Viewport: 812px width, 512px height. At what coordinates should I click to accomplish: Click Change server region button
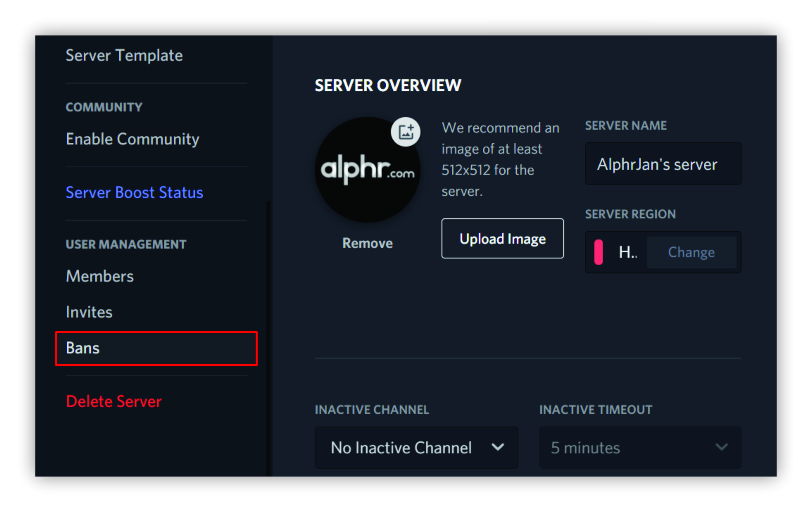point(691,252)
